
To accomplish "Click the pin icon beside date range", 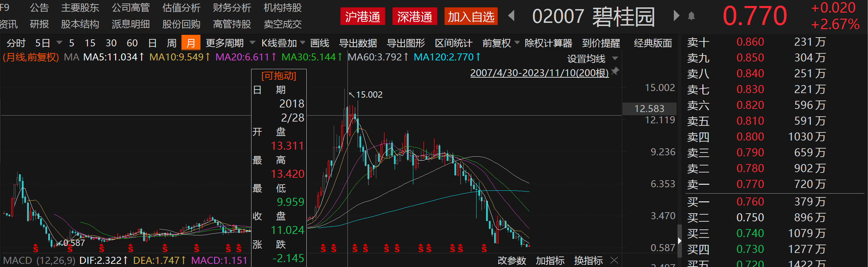I will click(615, 71).
